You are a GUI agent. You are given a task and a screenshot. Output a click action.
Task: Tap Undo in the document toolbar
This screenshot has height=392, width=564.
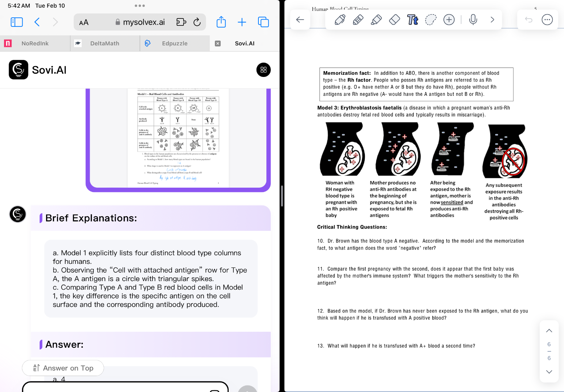(529, 20)
